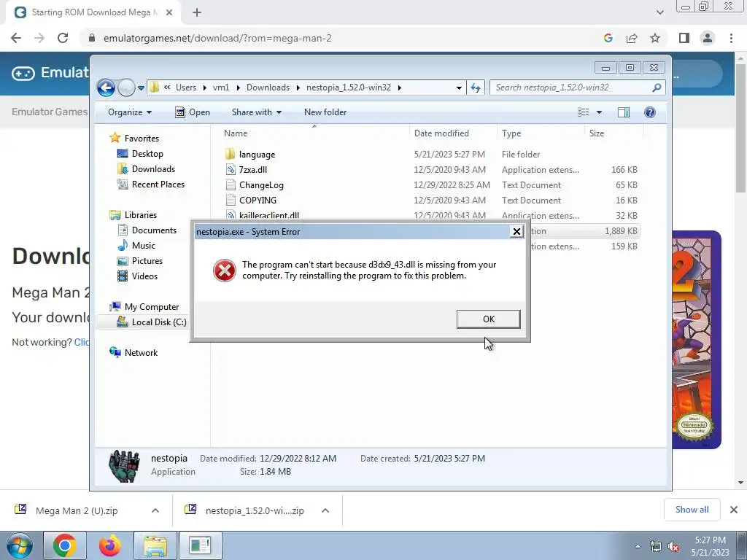Click Chrome back arrow

coord(16,38)
